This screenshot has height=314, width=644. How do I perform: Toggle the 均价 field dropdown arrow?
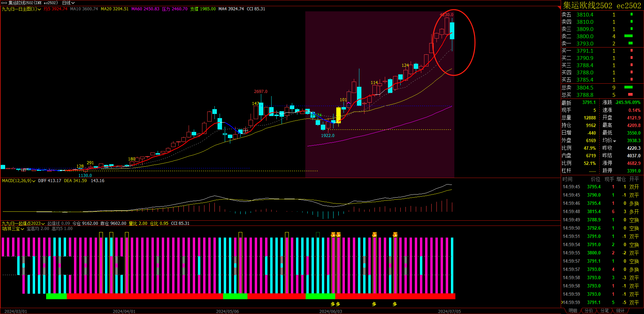[x=614, y=141]
